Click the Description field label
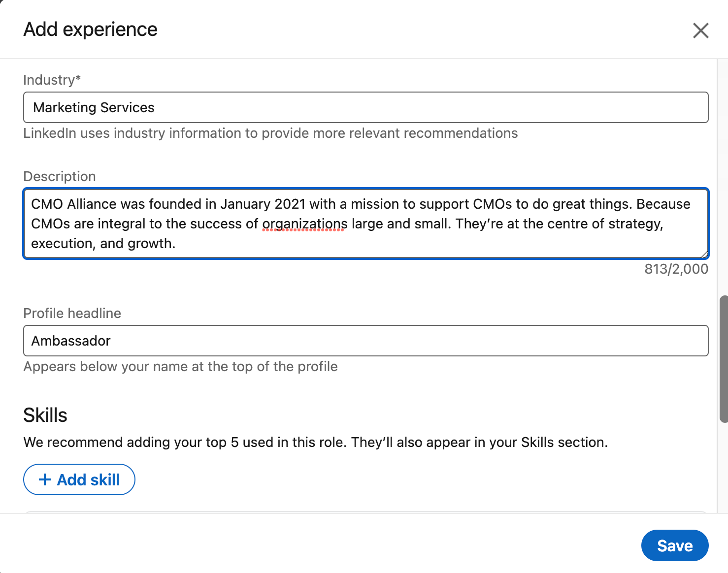 (60, 176)
